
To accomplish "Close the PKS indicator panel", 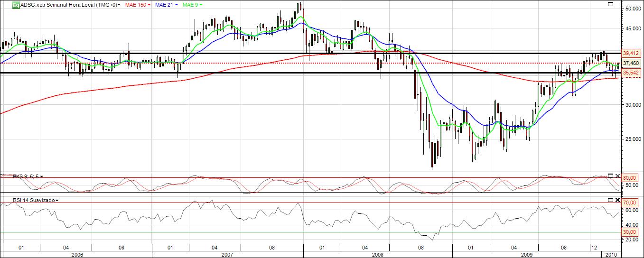I will [x=617, y=175].
